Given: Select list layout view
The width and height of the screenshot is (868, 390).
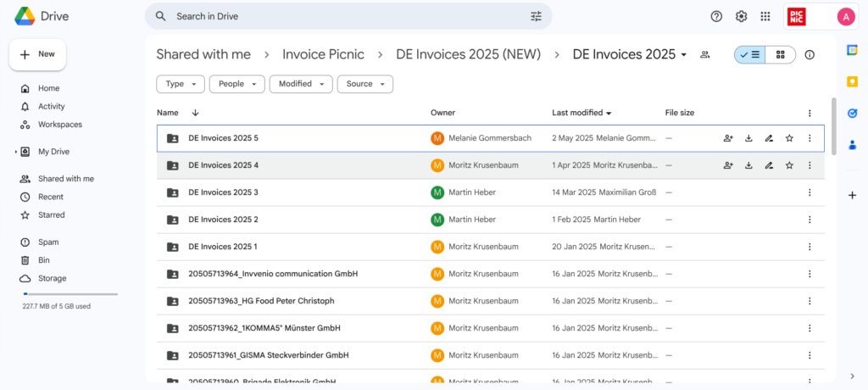Looking at the screenshot, I should [749, 54].
